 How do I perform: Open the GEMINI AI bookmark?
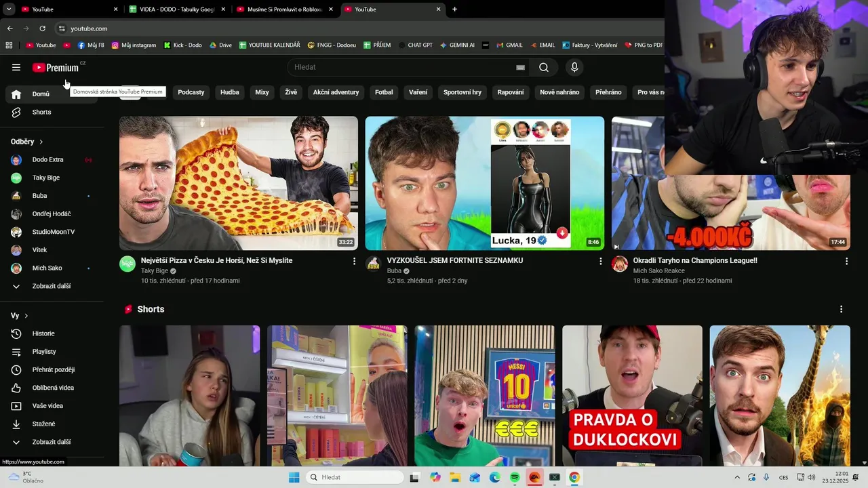pyautogui.click(x=456, y=45)
